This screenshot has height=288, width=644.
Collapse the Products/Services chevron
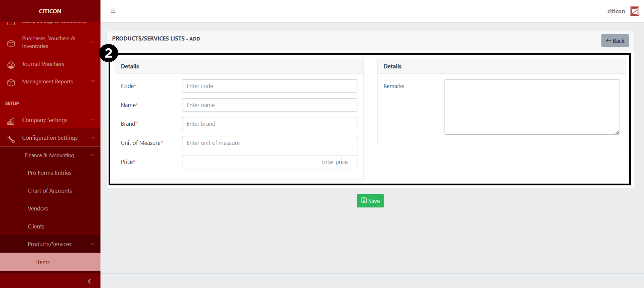click(93, 244)
